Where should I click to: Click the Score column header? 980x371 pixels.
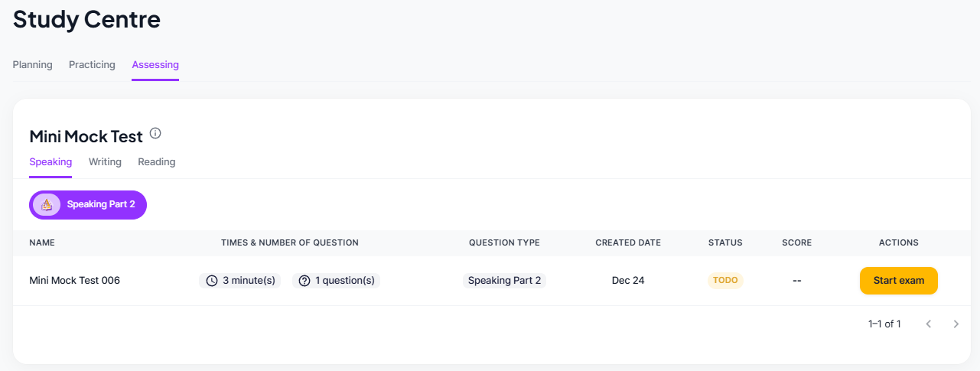tap(796, 242)
